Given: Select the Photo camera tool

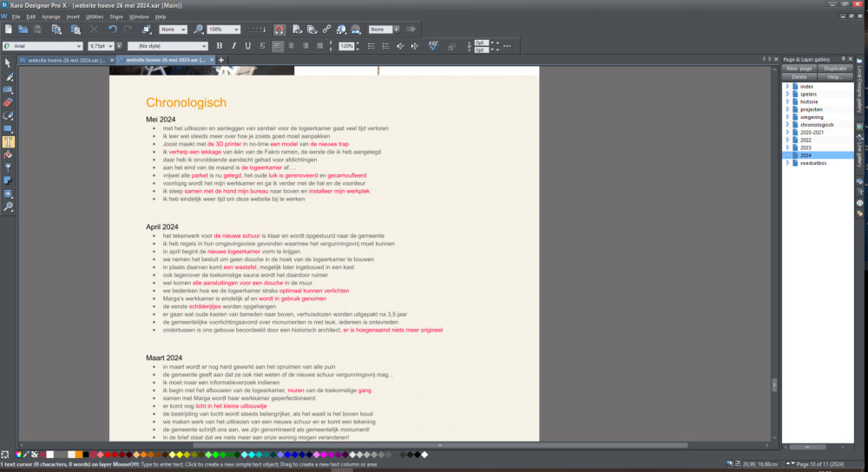Looking at the screenshot, I should click(8, 89).
